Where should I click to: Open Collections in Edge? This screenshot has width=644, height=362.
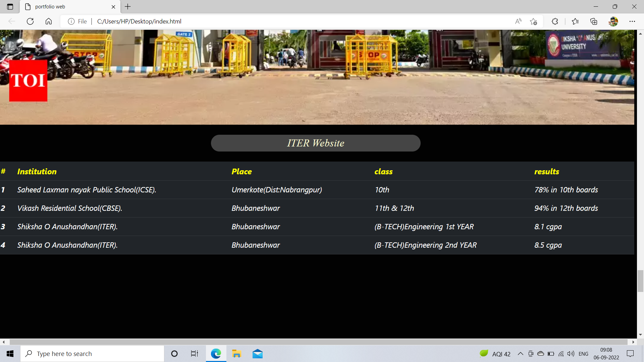click(x=594, y=21)
